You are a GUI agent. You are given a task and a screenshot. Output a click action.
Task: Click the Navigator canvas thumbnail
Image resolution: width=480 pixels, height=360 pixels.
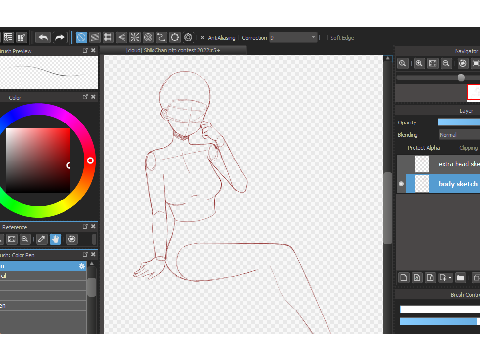click(473, 92)
